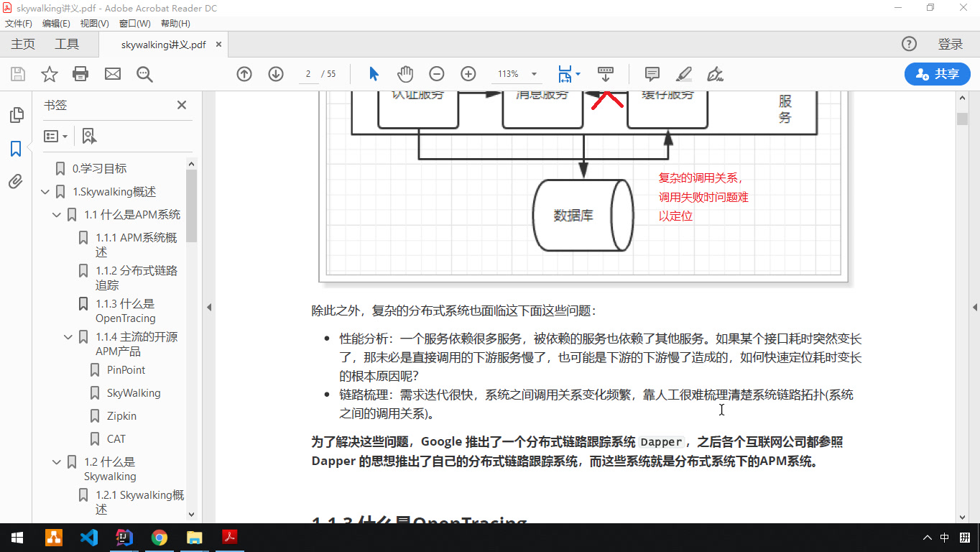
Task: Jump to bookmark 1.2.1 Skywalking概述
Action: pos(140,502)
